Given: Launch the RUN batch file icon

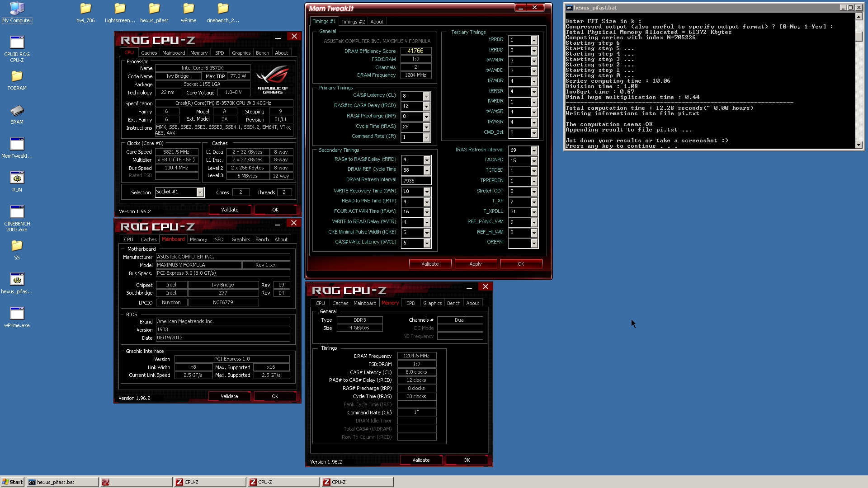Looking at the screenshot, I should [x=17, y=182].
